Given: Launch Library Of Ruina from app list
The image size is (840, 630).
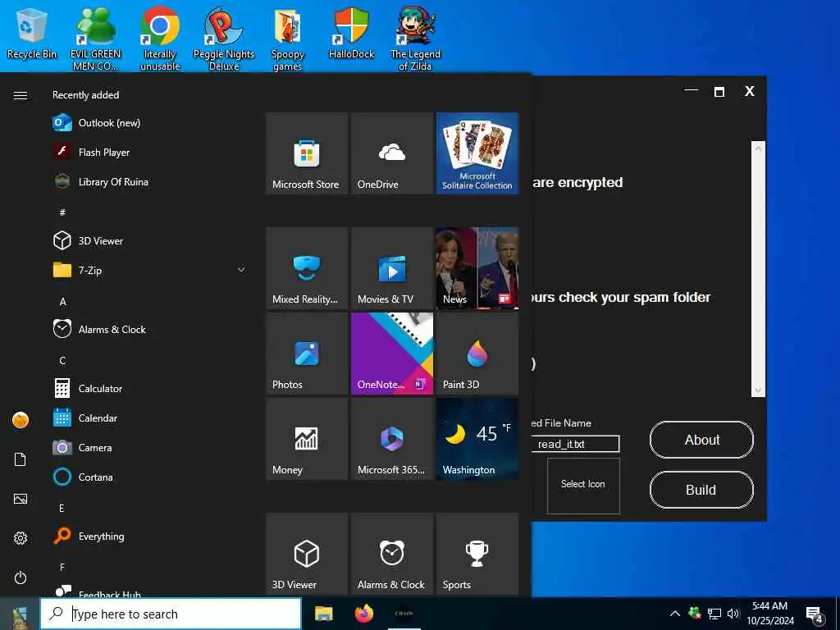Looking at the screenshot, I should 150,181.
